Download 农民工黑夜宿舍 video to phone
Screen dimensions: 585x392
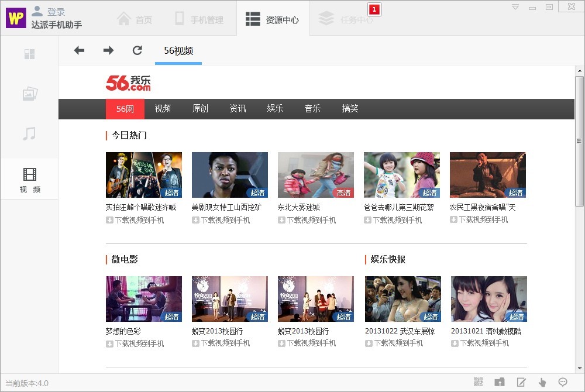[479, 219]
